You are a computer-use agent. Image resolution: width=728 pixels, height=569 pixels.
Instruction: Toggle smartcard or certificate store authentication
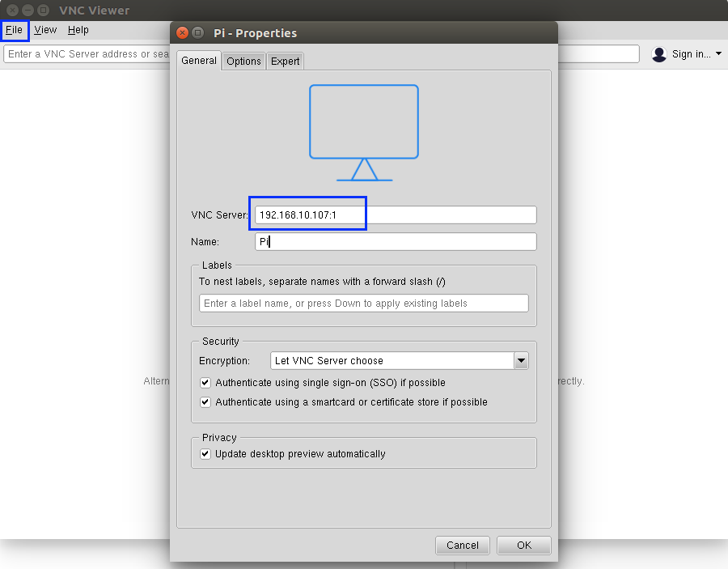point(205,402)
